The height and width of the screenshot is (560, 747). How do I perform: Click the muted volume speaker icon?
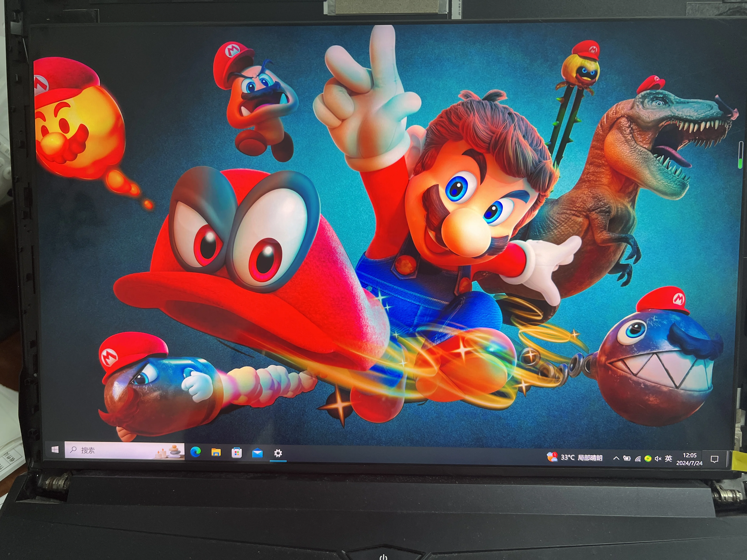click(658, 458)
